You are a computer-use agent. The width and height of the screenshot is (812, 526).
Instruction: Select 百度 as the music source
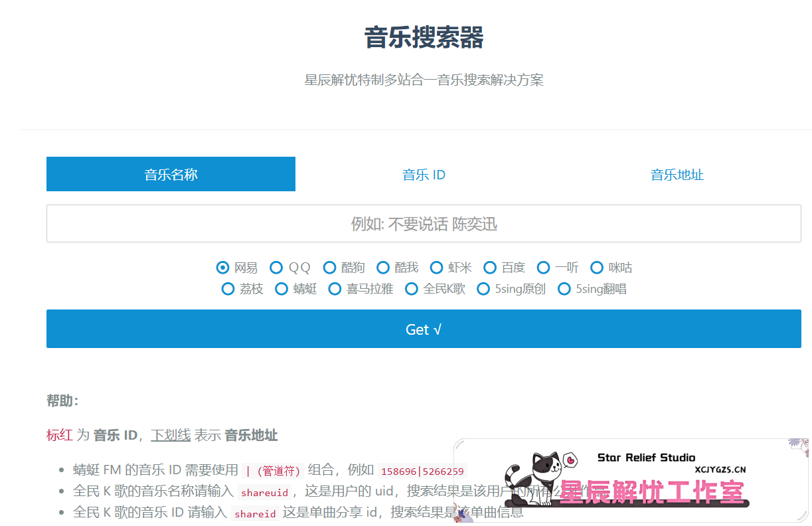click(x=489, y=267)
